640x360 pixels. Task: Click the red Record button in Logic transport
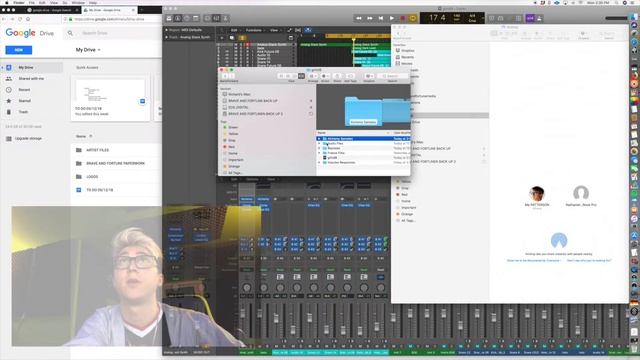pyautogui.click(x=402, y=18)
